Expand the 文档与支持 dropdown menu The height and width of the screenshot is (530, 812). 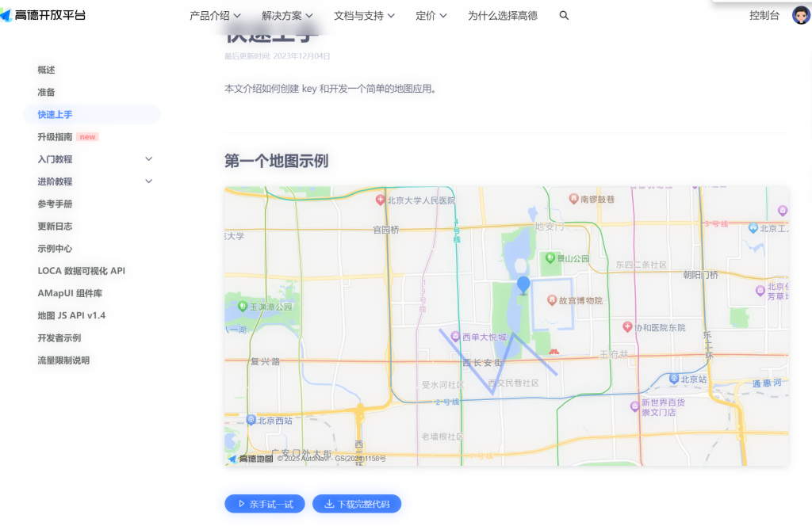[364, 16]
